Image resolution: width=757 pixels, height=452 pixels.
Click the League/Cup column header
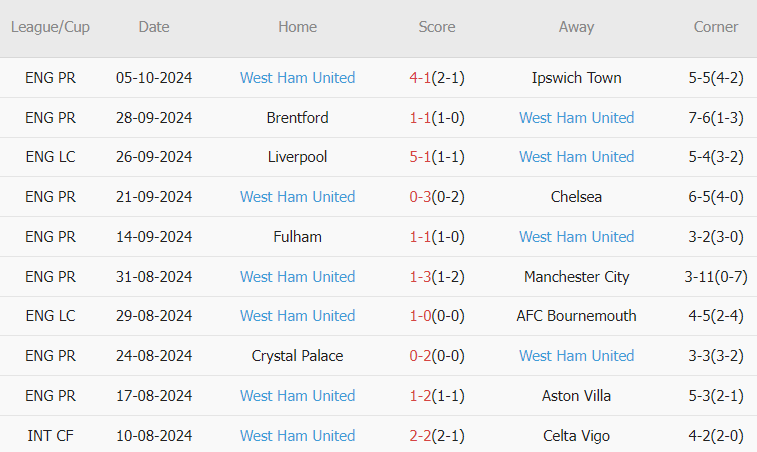point(50,27)
